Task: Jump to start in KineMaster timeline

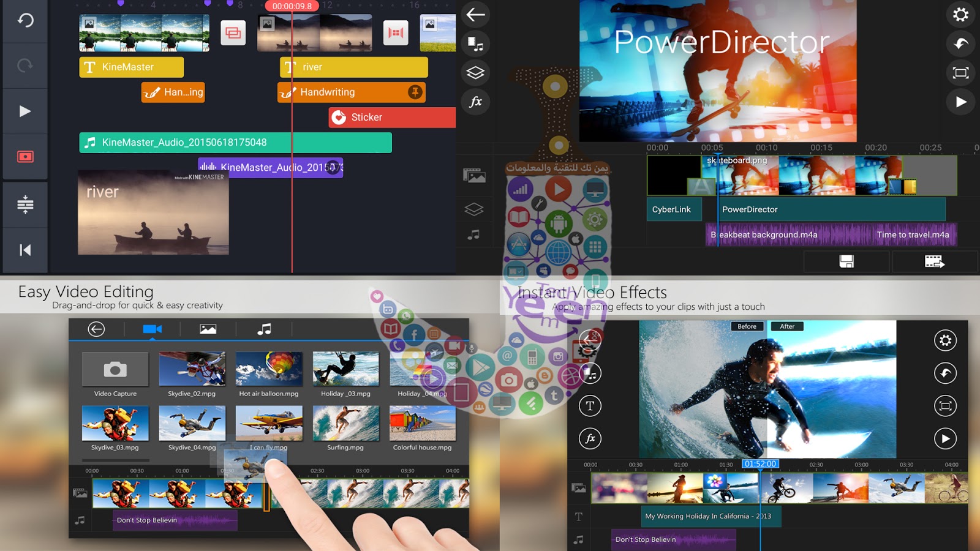Action: tap(25, 250)
